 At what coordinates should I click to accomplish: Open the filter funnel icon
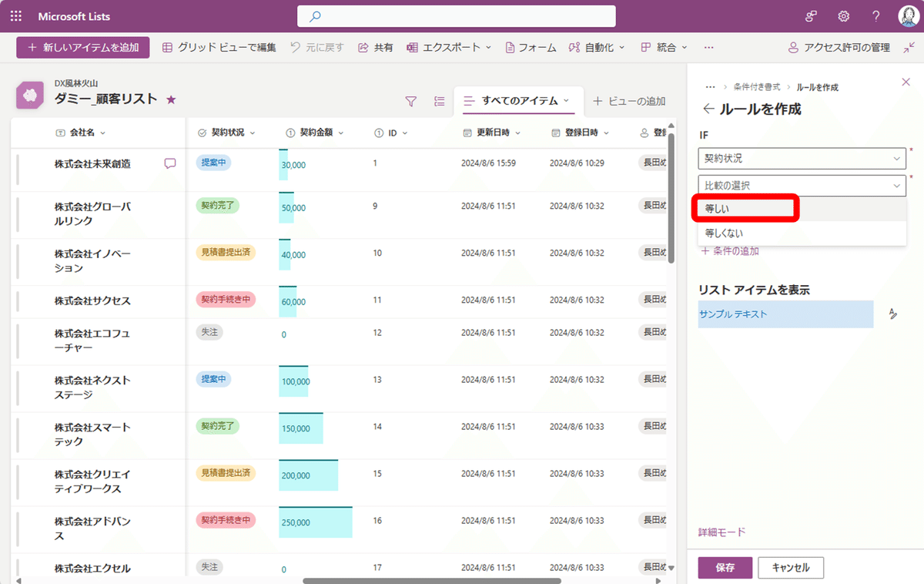[411, 101]
